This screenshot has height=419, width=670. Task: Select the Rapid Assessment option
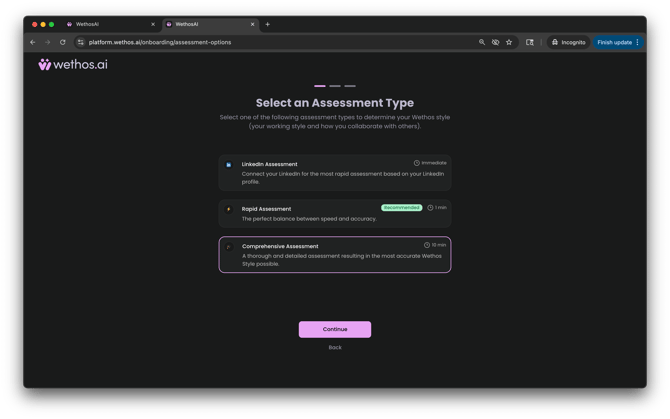(x=335, y=213)
